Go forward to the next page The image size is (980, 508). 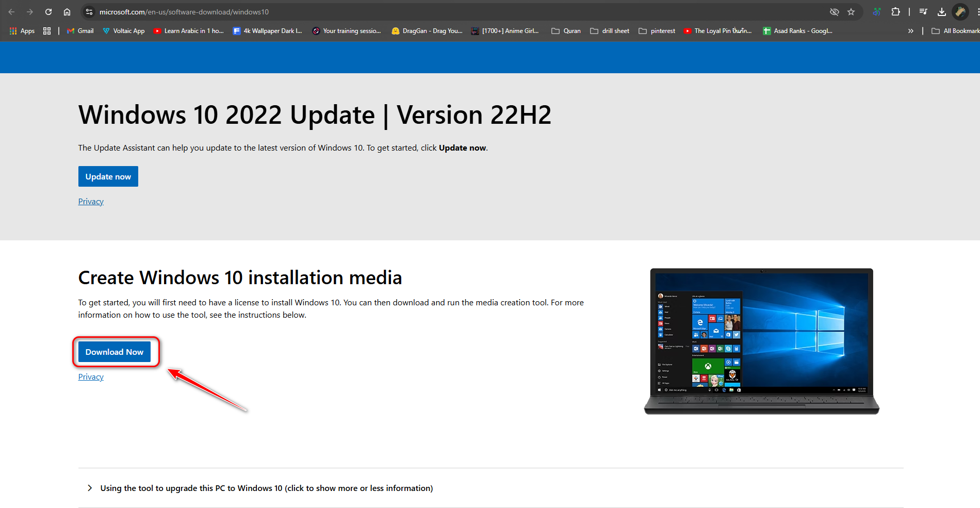pos(30,12)
